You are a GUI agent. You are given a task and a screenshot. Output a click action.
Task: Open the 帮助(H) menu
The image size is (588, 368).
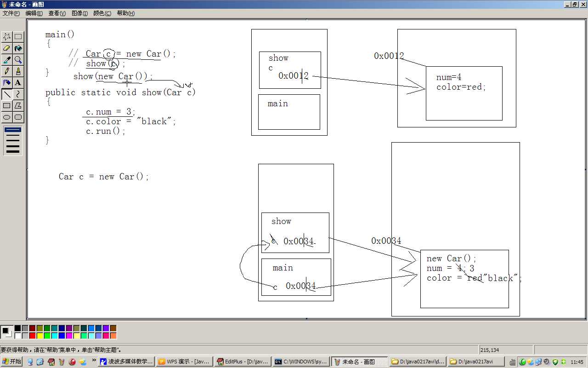(125, 13)
